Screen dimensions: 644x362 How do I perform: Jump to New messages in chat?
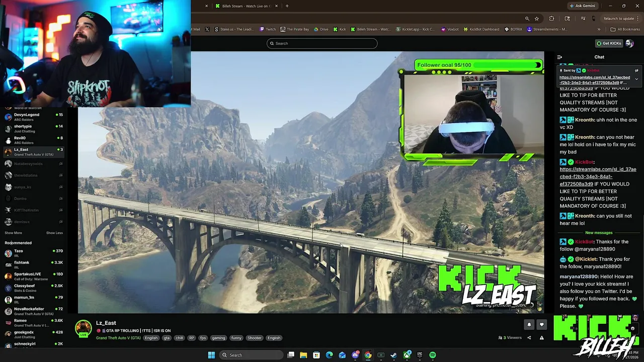[x=599, y=233]
